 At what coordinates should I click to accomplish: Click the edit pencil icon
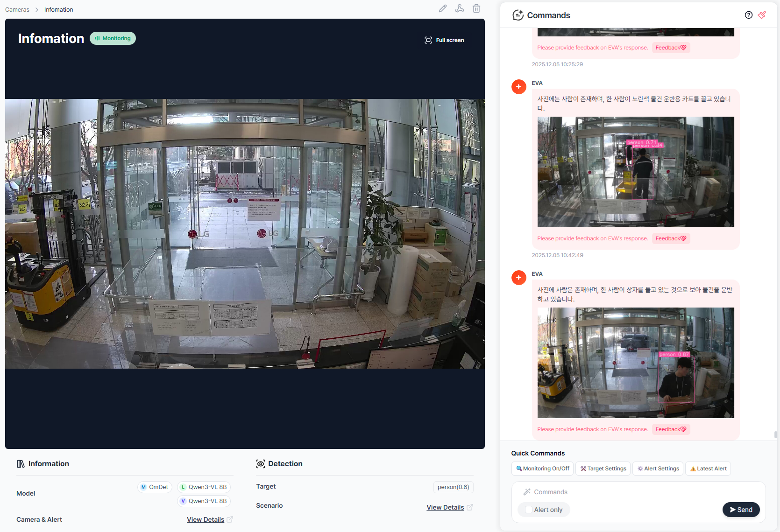(442, 8)
